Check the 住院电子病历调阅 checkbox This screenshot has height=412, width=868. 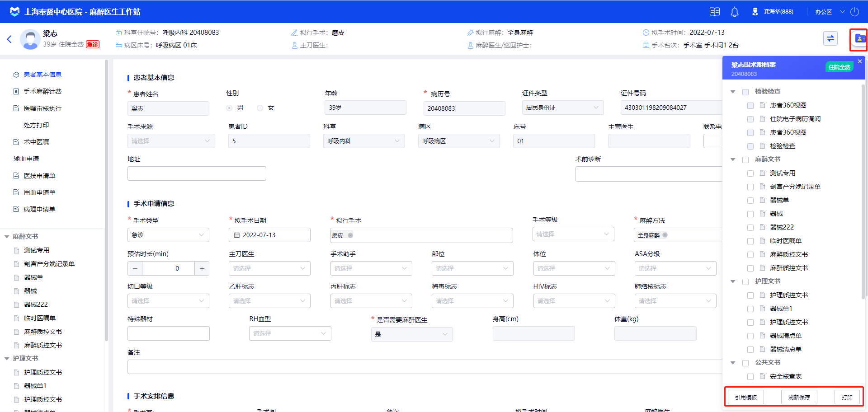(750, 119)
